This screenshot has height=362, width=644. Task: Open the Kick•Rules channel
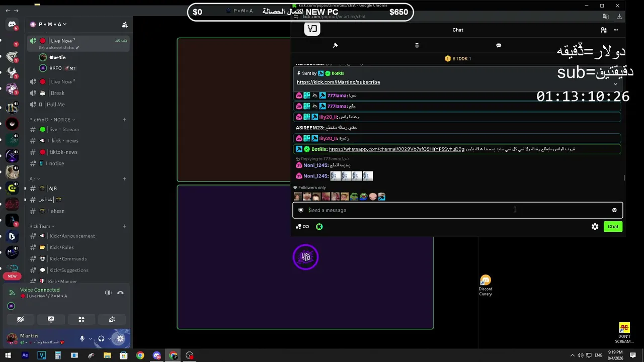pos(78,247)
